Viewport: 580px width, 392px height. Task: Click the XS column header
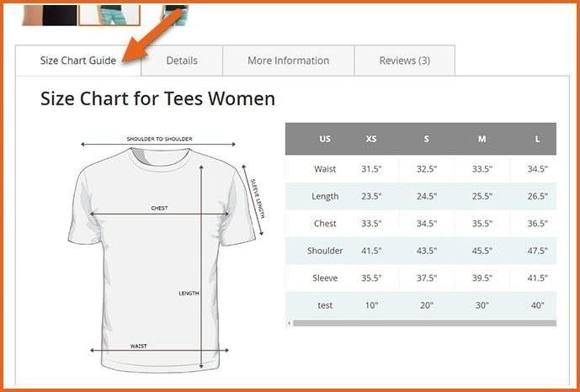coord(371,139)
